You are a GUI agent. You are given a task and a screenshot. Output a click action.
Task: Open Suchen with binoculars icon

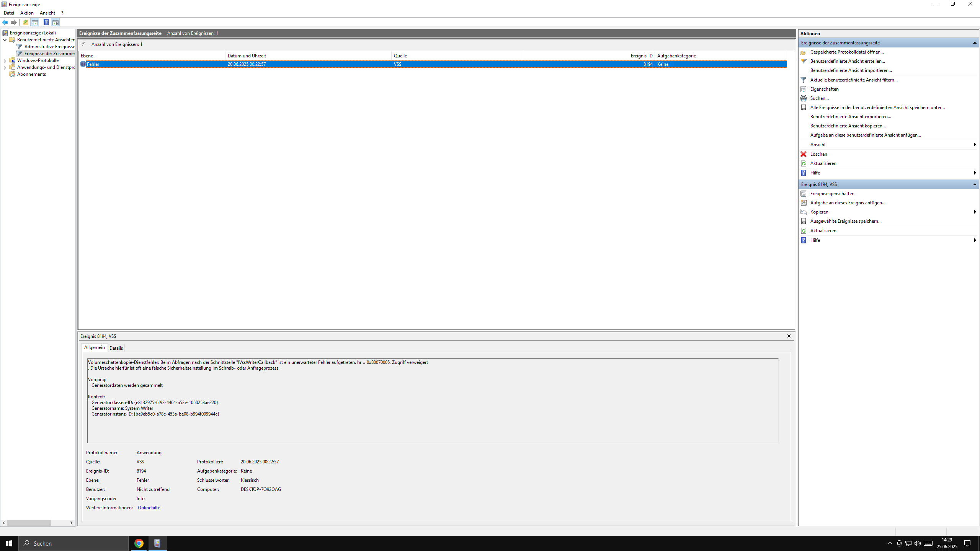(819, 98)
